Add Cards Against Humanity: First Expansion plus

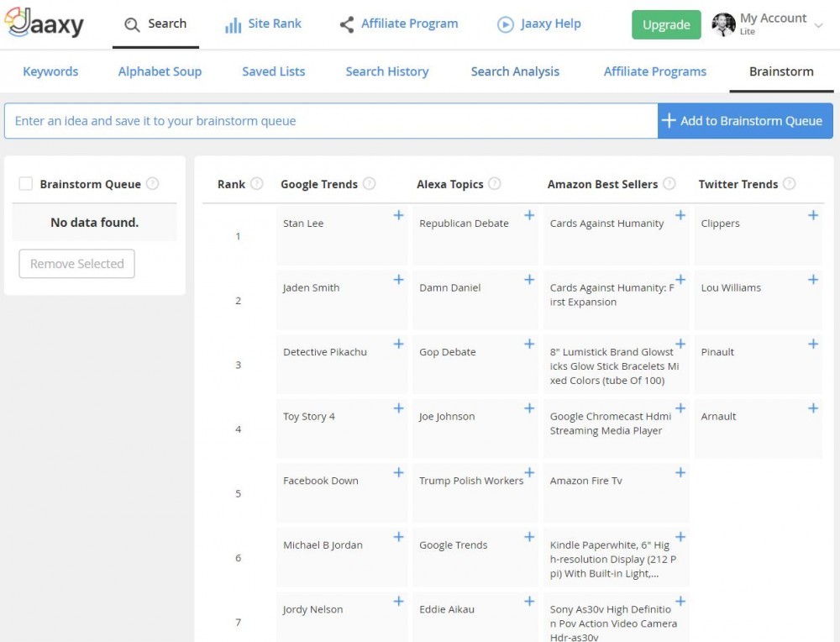[x=680, y=280]
